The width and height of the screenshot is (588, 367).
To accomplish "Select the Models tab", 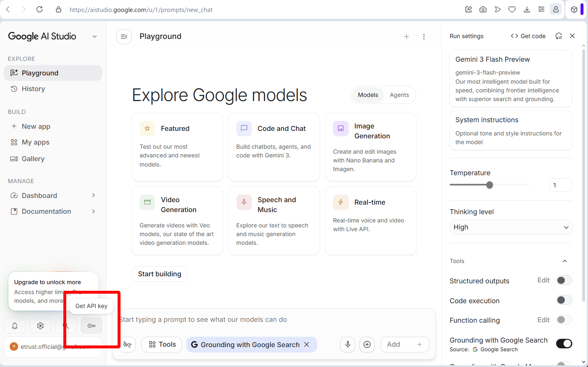I will [x=368, y=95].
